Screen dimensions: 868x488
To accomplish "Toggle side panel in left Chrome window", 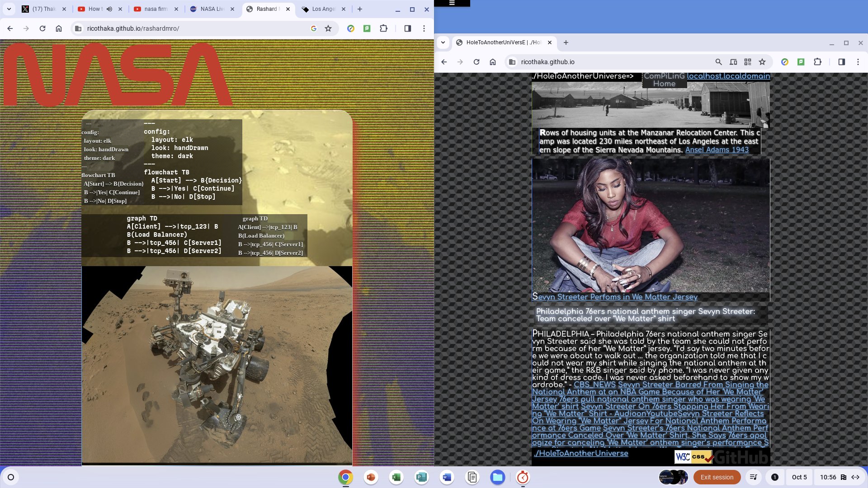I will click(x=407, y=28).
